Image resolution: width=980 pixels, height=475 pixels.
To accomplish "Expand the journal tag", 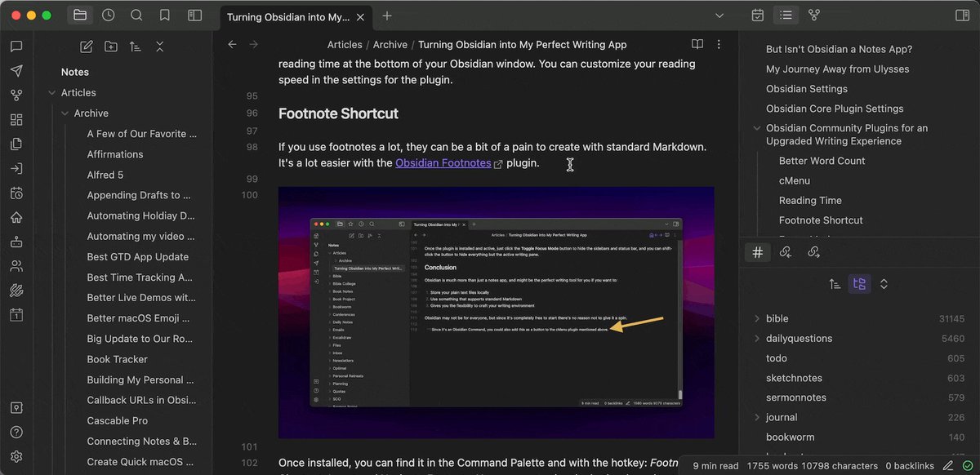I will (757, 418).
